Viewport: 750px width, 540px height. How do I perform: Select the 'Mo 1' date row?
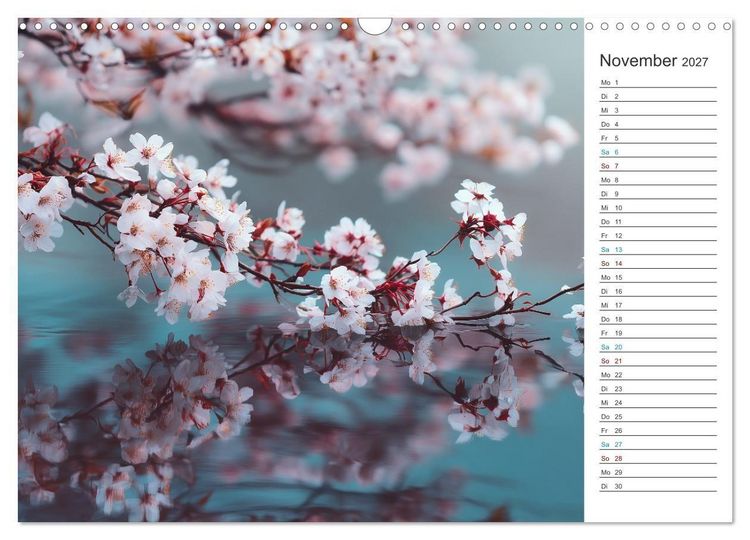pos(658,82)
